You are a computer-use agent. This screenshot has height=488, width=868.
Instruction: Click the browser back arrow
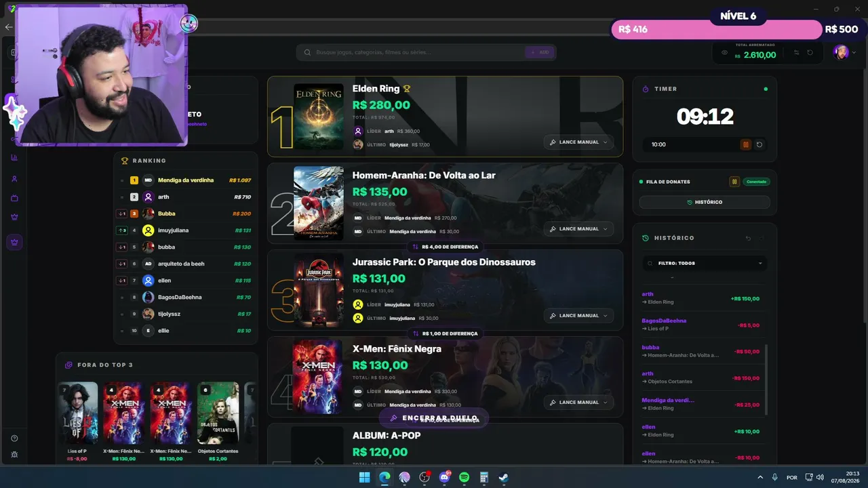pos(8,27)
